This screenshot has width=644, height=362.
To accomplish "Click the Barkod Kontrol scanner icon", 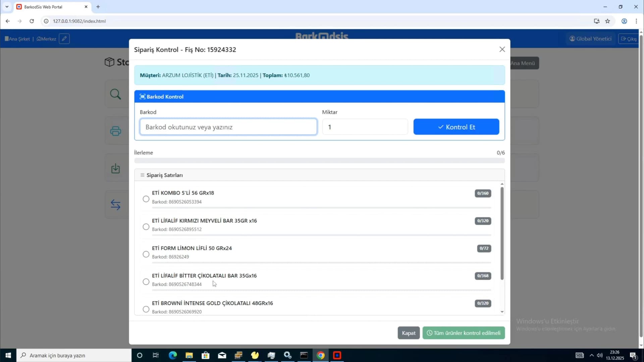I will 142,97.
